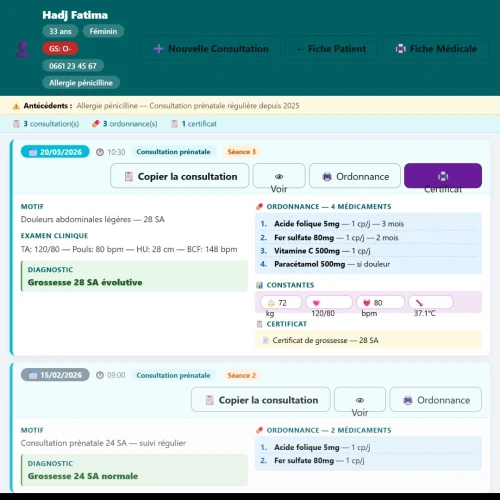Go back to Fiche Patient
This screenshot has height=500, width=500.
point(331,49)
